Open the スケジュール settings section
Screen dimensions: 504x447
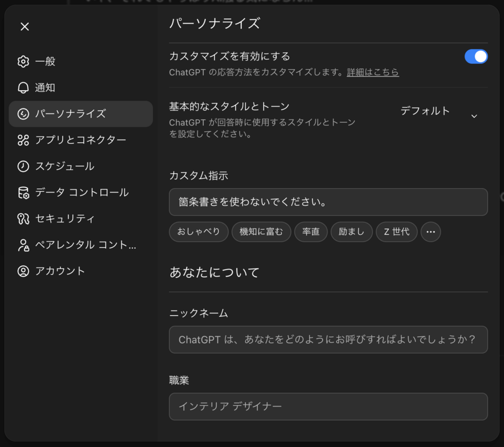pyautogui.click(x=81, y=166)
